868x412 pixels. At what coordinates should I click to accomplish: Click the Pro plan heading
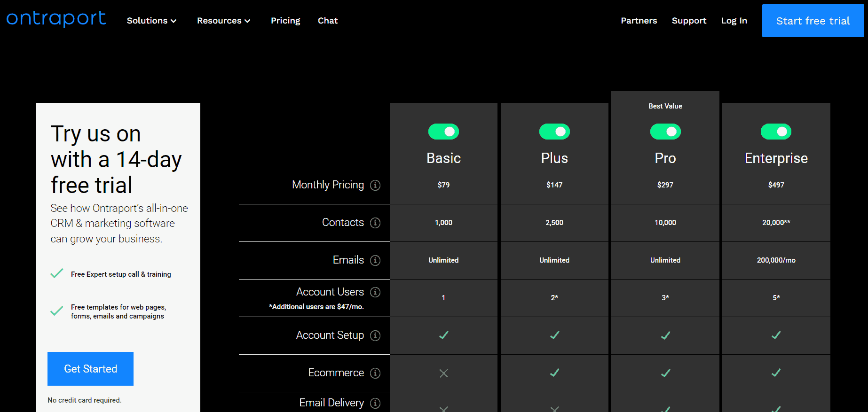[x=665, y=158]
